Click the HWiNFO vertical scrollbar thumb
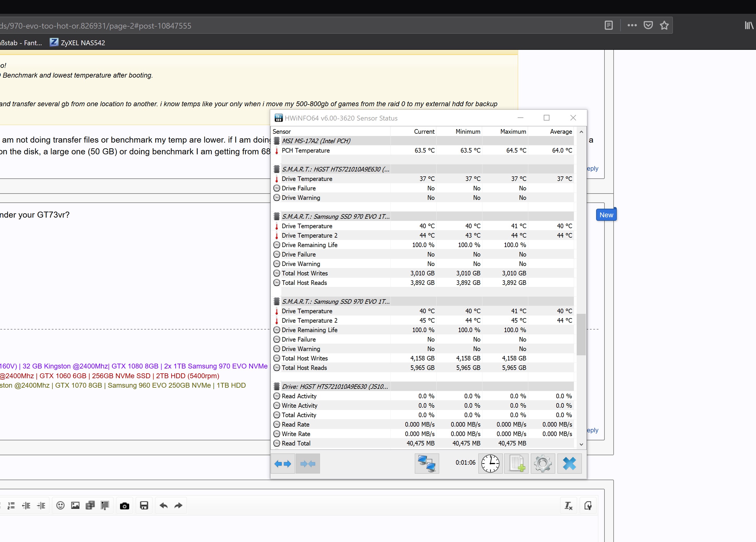This screenshot has width=756, height=542. 581,334
